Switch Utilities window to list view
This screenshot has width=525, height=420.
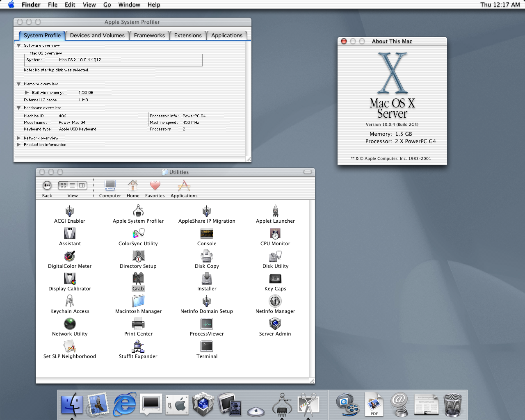pos(73,185)
